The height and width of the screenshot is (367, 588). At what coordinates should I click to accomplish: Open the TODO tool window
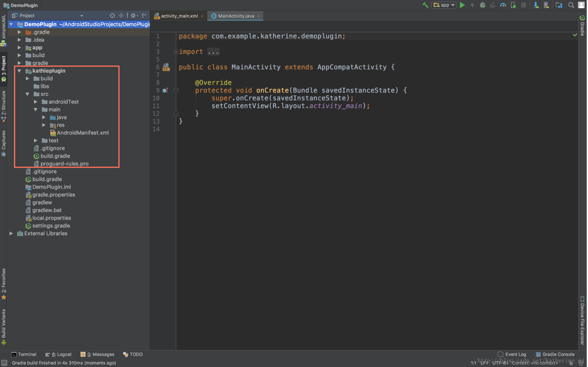[x=133, y=354]
